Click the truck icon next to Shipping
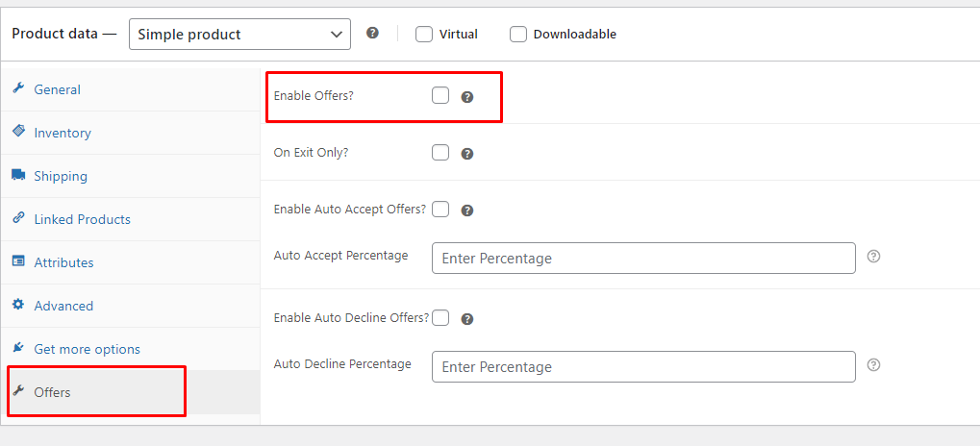This screenshot has width=980, height=446. pos(18,175)
